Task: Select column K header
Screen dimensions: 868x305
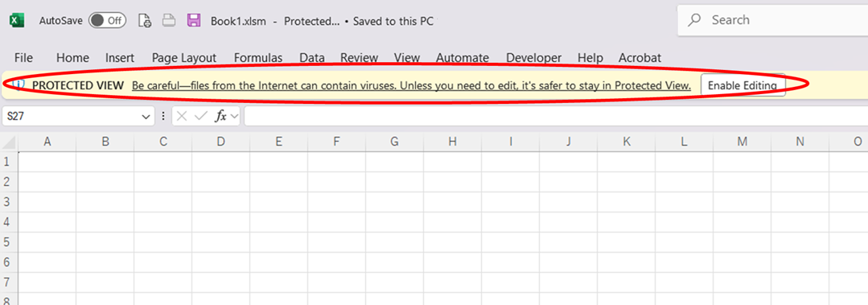Action: 626,142
